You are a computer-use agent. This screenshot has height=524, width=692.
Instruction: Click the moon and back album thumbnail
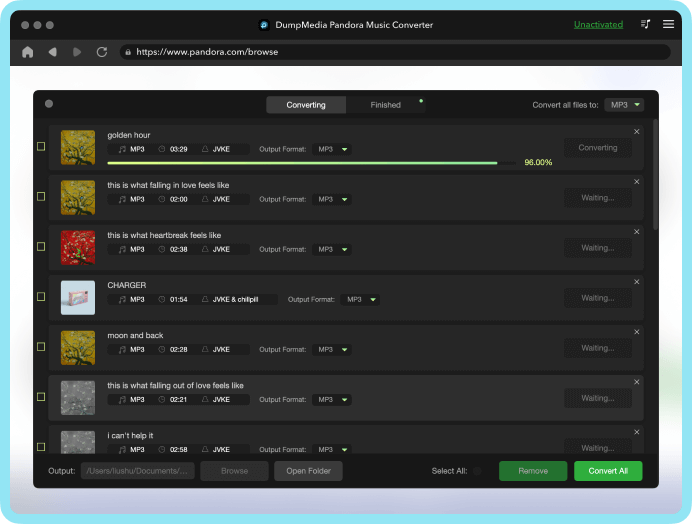(78, 347)
